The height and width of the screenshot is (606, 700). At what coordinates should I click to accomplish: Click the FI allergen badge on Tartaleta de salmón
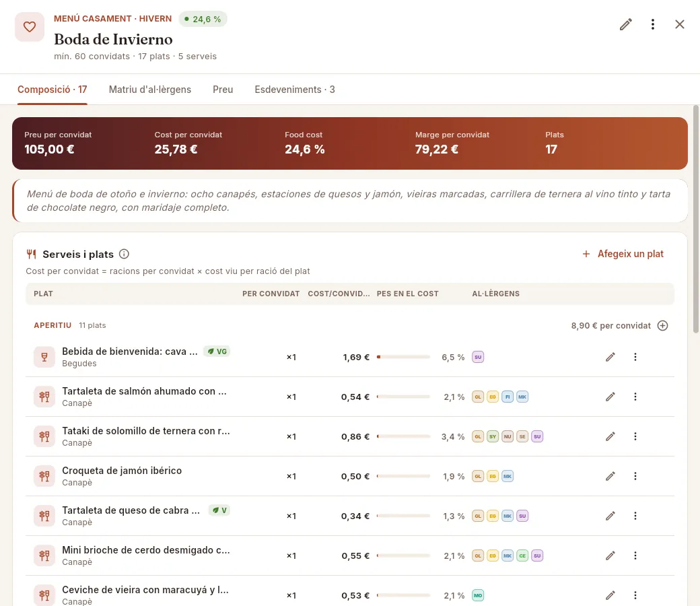(x=508, y=397)
